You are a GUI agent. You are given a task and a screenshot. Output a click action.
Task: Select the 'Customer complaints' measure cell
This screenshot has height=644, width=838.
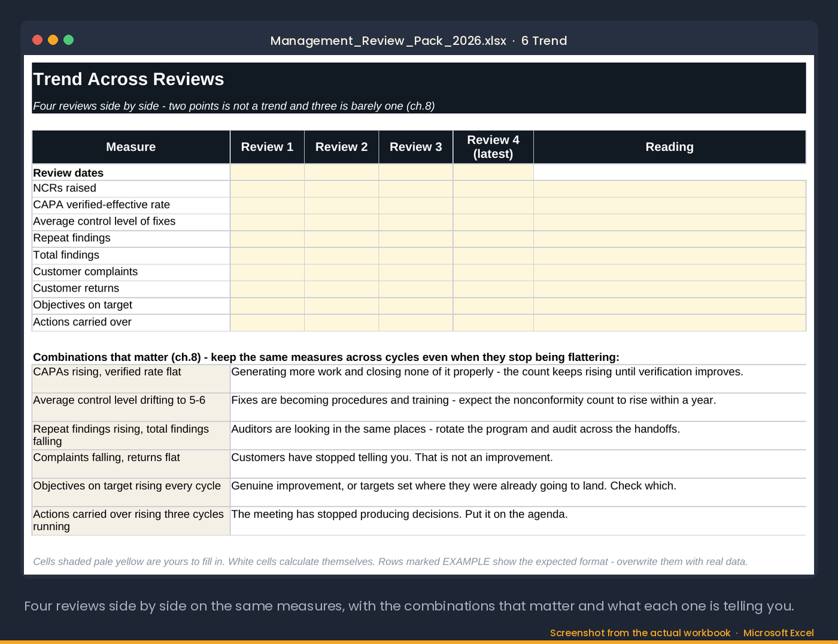coord(131,272)
